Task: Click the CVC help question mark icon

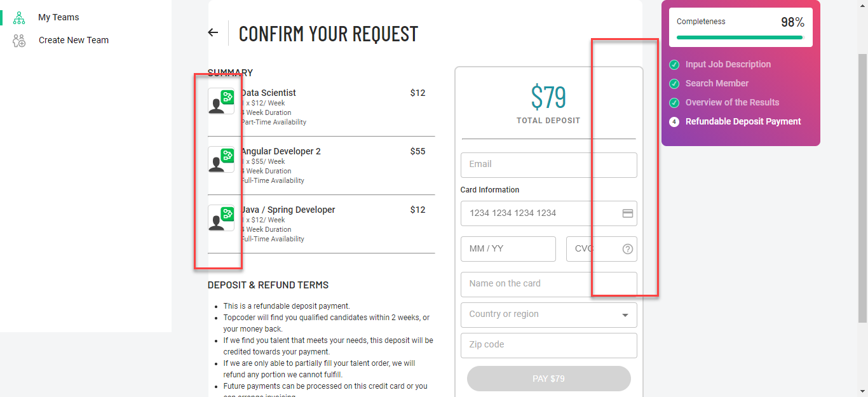Action: (628, 249)
